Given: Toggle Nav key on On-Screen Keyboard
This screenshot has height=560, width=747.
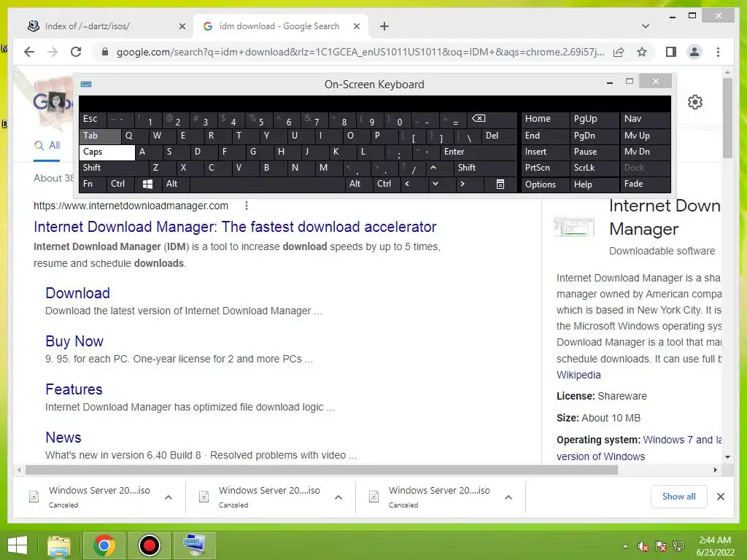Looking at the screenshot, I should point(645,119).
